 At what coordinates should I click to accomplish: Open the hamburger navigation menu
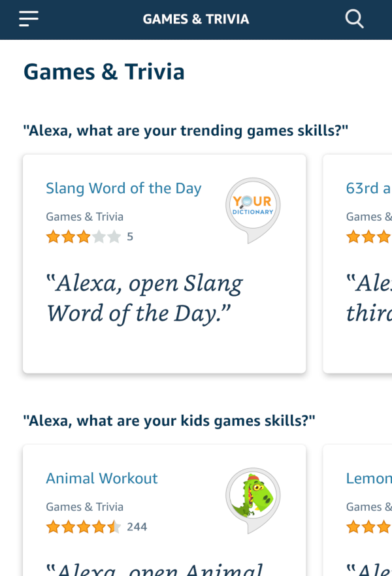point(28,18)
